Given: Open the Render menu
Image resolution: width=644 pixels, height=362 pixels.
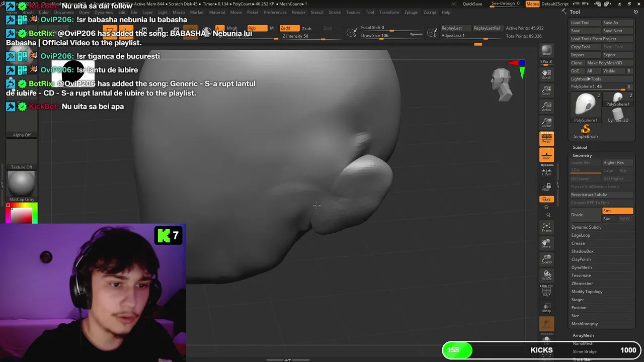Looking at the screenshot, I should point(298,12).
